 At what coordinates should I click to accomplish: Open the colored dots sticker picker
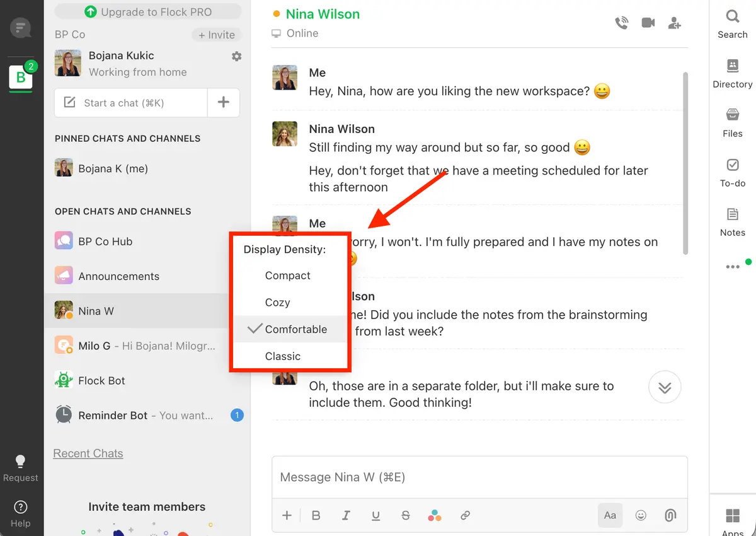point(435,515)
